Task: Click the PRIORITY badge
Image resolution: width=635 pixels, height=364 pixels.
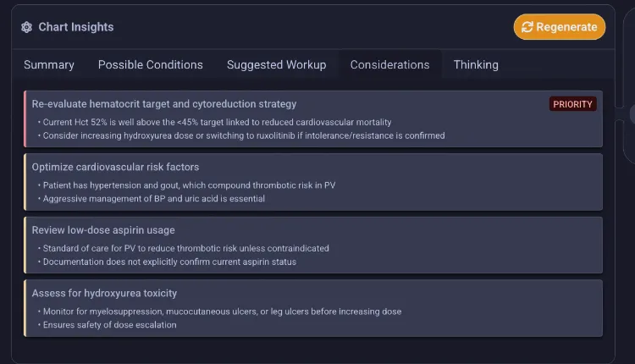Action: pos(572,104)
